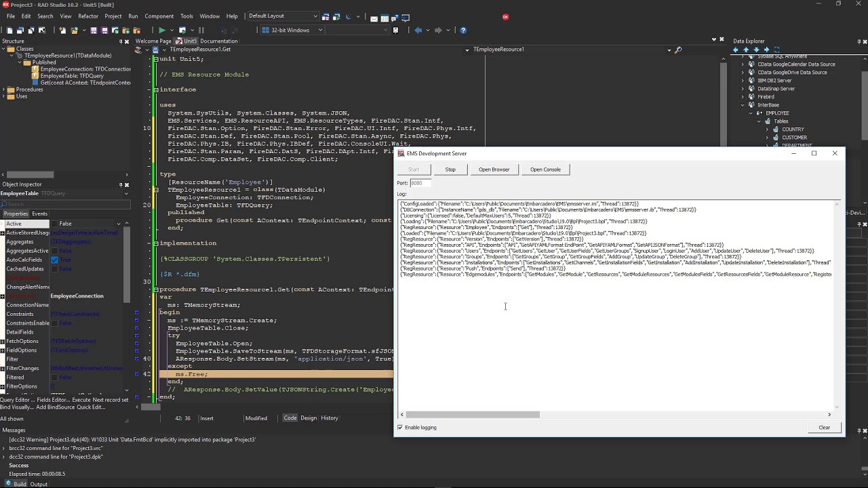Click the Data Explorer forward arrow icon

pos(766,49)
